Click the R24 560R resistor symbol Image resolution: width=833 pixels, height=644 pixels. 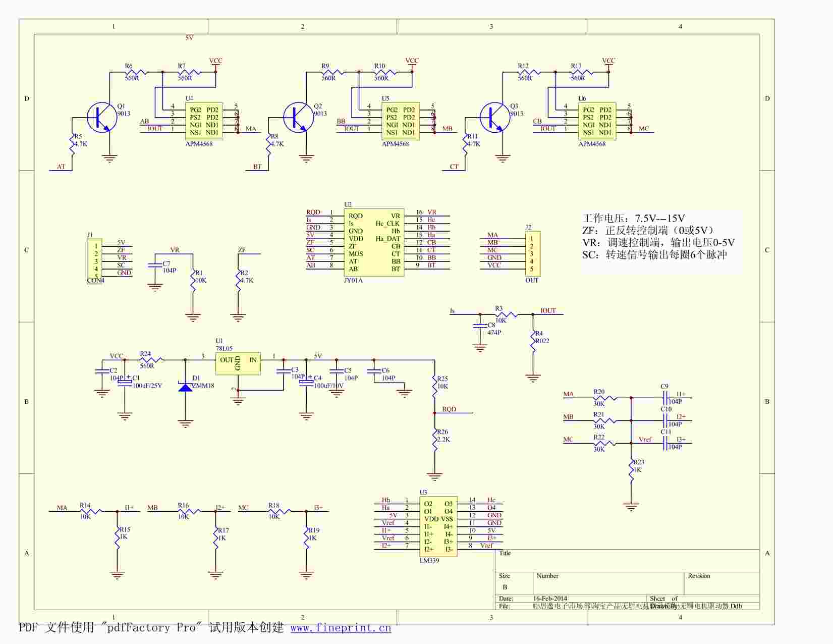pos(151,360)
